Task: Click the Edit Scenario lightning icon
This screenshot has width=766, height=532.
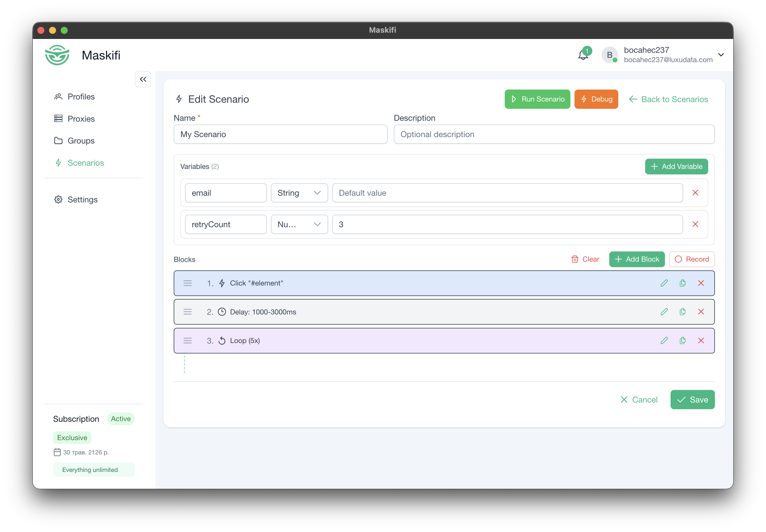Action: 179,99
